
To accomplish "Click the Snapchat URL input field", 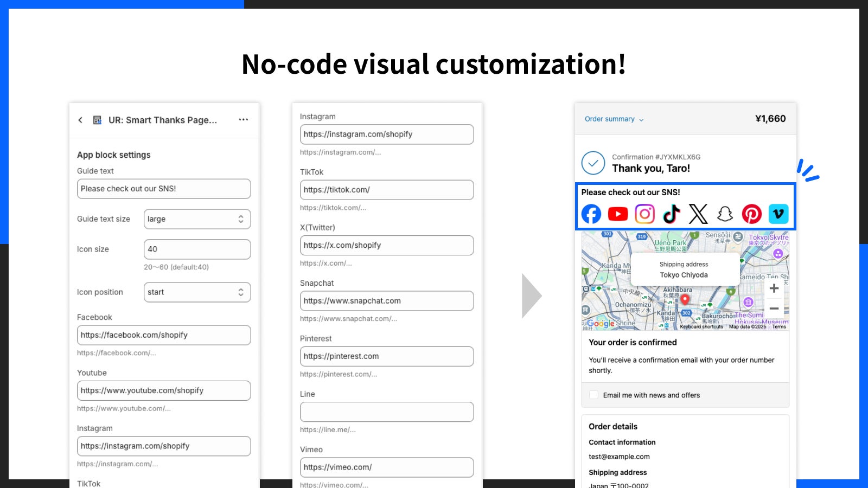I will click(x=387, y=301).
